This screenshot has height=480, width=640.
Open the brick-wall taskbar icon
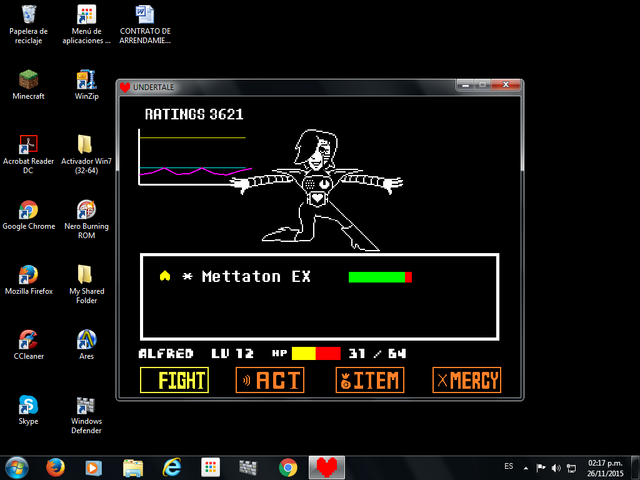coord(248,468)
